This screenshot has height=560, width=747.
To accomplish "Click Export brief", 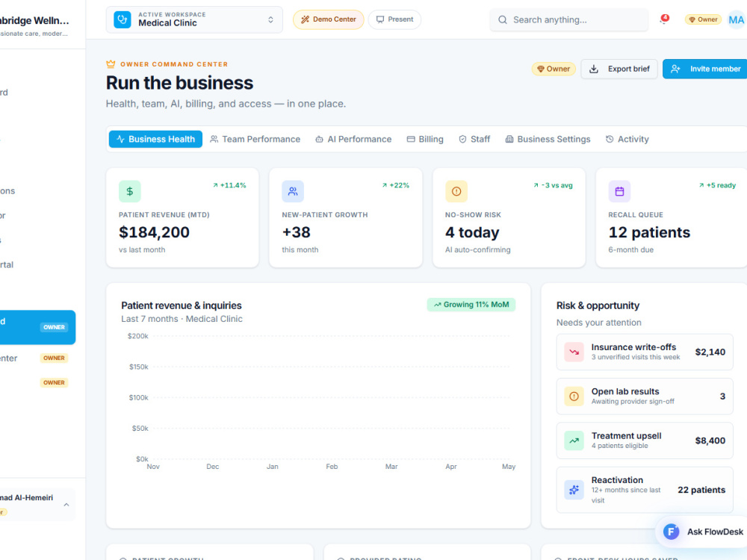I will coord(619,69).
